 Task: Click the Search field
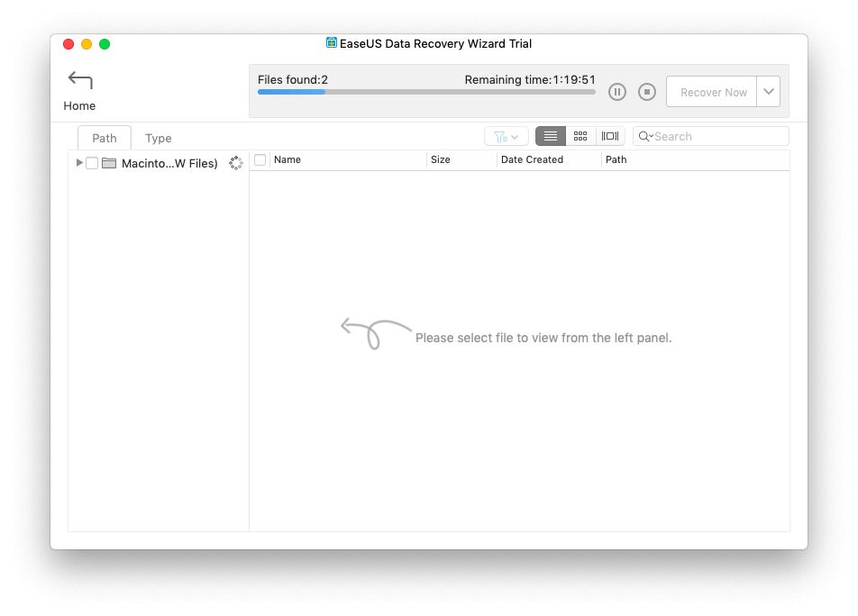coord(711,136)
